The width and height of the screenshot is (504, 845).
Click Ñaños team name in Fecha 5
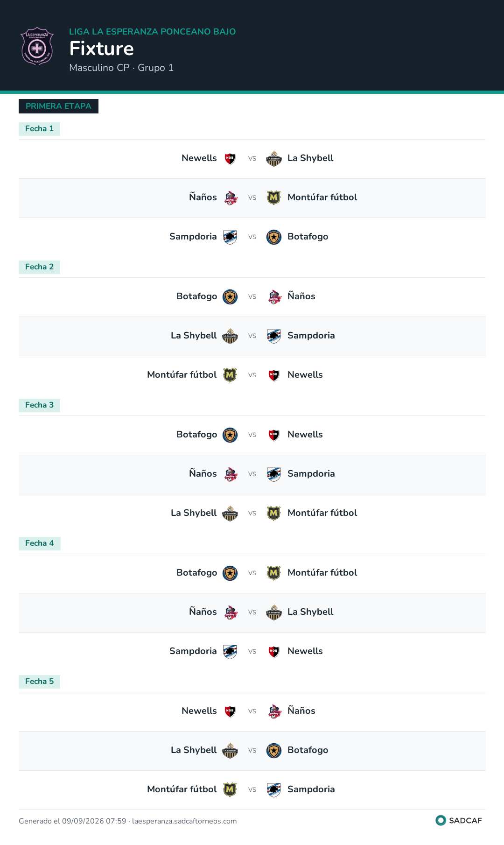(301, 711)
